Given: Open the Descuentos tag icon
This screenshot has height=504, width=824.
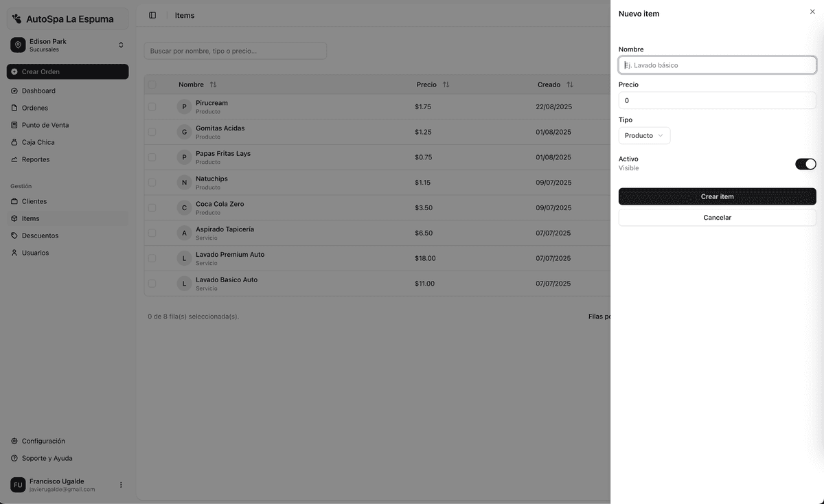Looking at the screenshot, I should 14,236.
